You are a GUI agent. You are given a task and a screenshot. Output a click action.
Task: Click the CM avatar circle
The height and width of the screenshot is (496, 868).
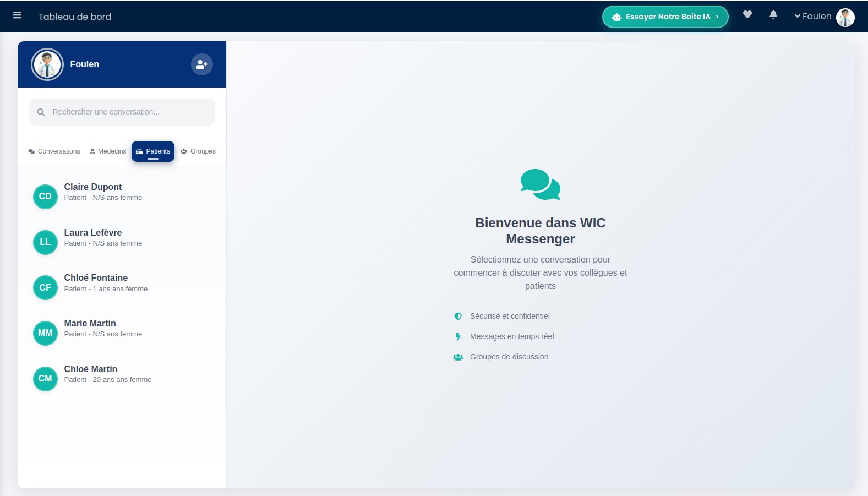[45, 379]
